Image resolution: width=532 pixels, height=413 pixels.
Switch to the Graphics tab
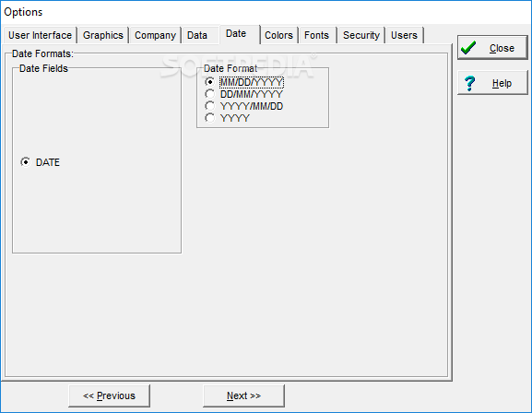point(103,35)
